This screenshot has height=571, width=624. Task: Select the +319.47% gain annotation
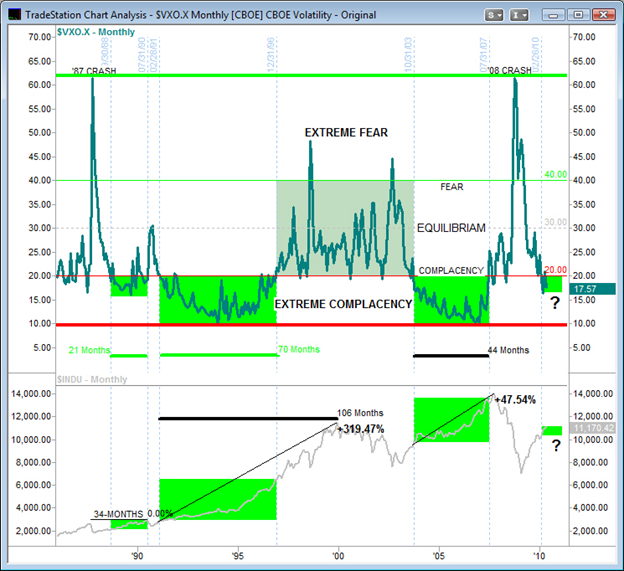[x=361, y=429]
